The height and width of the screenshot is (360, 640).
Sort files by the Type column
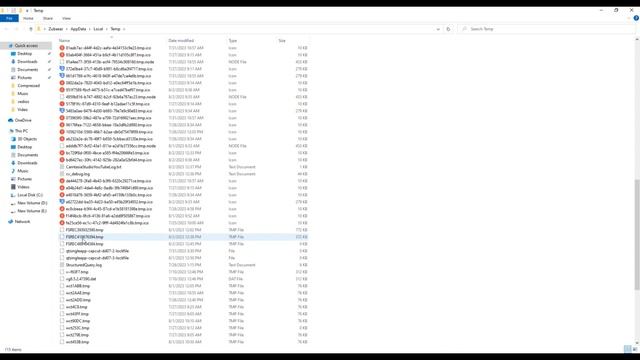(x=233, y=40)
